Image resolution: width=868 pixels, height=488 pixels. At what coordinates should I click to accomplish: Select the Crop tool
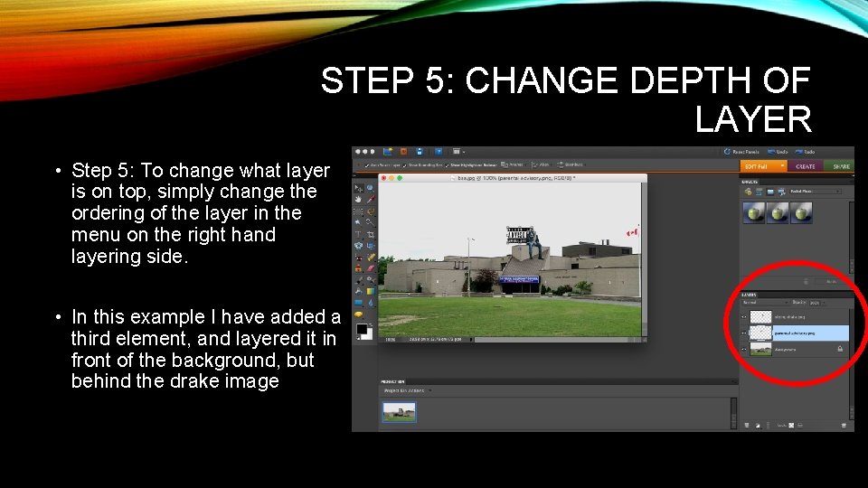pyautogui.click(x=371, y=234)
